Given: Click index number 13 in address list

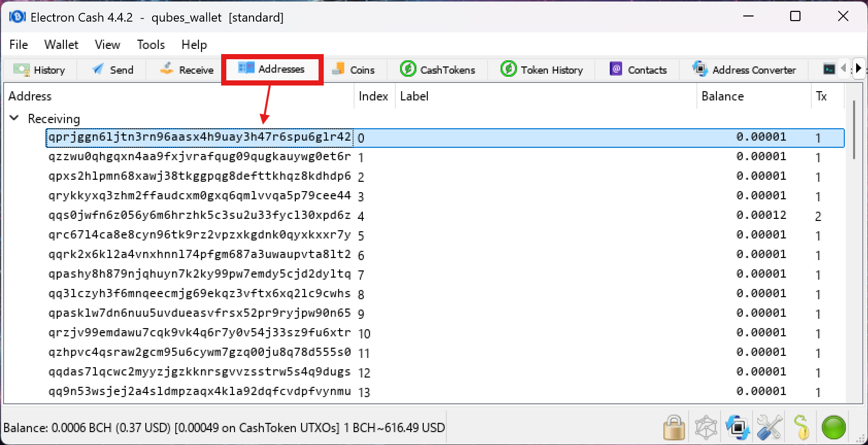Looking at the screenshot, I should coord(364,392).
